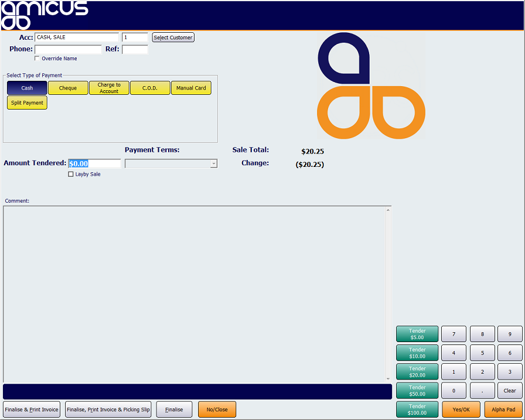The image size is (525, 420).
Task: Click the Acc name field
Action: [x=77, y=37]
